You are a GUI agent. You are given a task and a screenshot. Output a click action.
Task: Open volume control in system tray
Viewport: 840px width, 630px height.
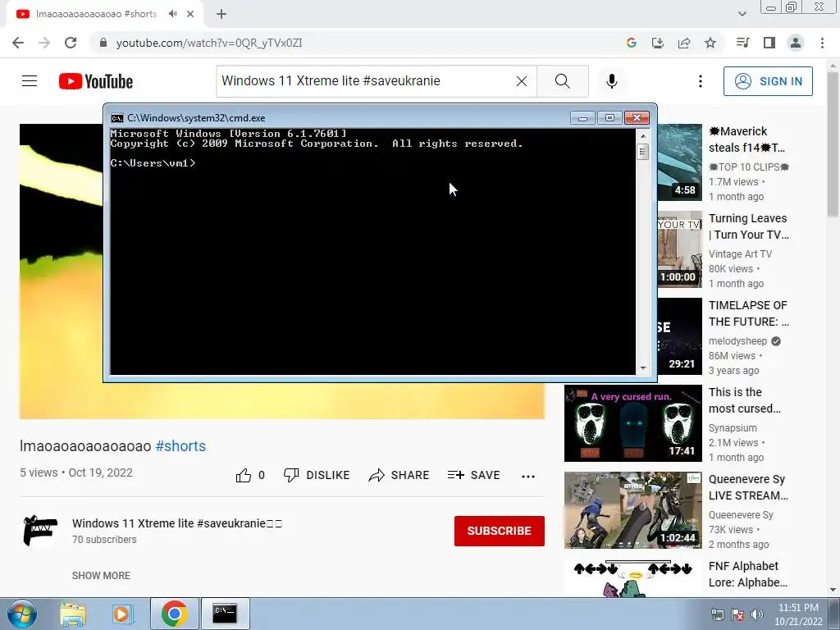coord(757,614)
